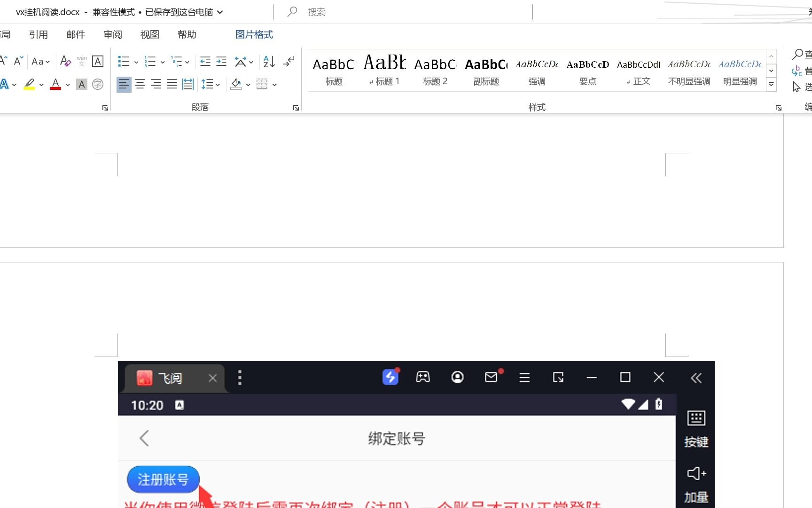Viewport: 812px width, 508px height.
Task: Decrease the paragraph indent
Action: click(205, 61)
